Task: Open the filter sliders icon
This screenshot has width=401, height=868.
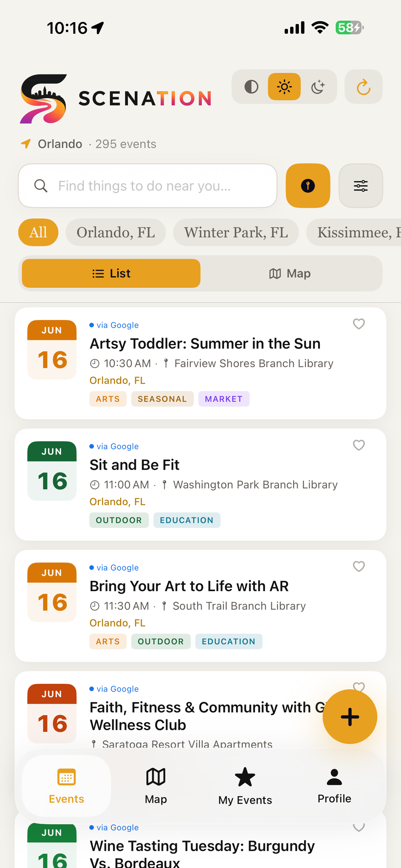Action: pyautogui.click(x=361, y=186)
